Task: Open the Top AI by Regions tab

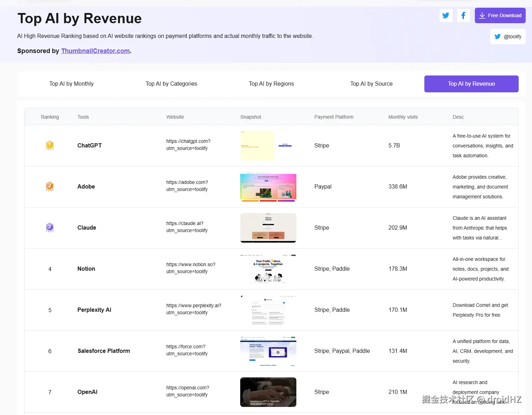Action: pyautogui.click(x=271, y=84)
